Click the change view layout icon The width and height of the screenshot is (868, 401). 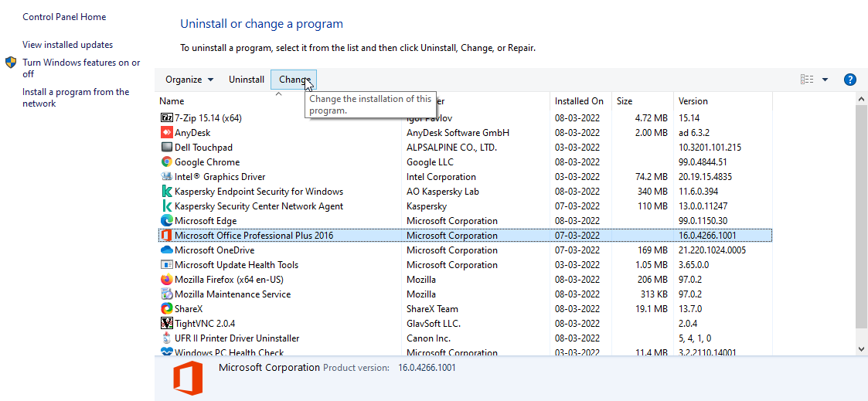[807, 80]
